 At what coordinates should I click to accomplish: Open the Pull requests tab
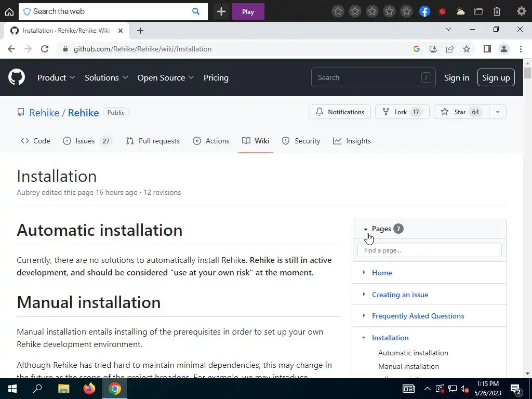(x=153, y=141)
